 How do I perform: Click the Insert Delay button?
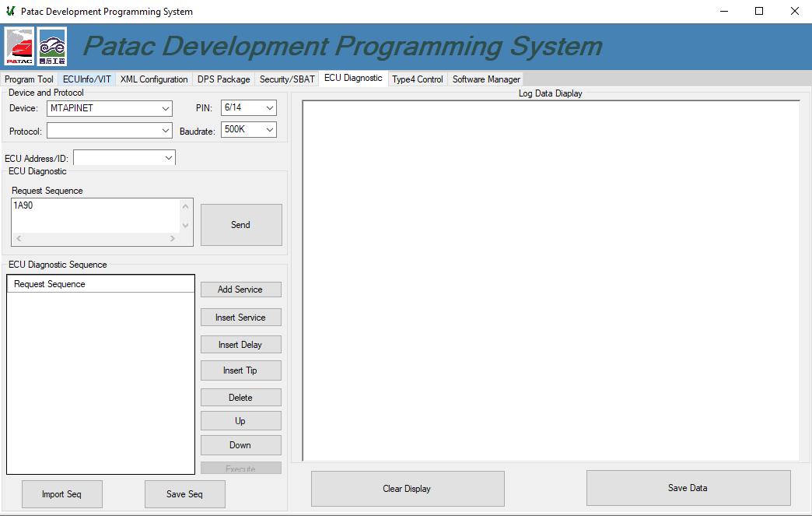[x=240, y=344]
